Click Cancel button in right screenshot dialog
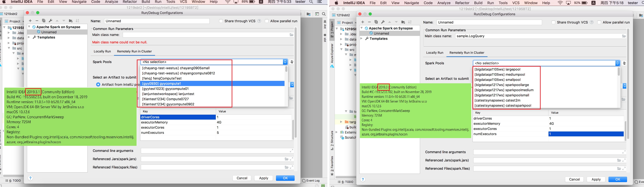Image resolution: width=644 pixels, height=187 pixels. tap(574, 179)
